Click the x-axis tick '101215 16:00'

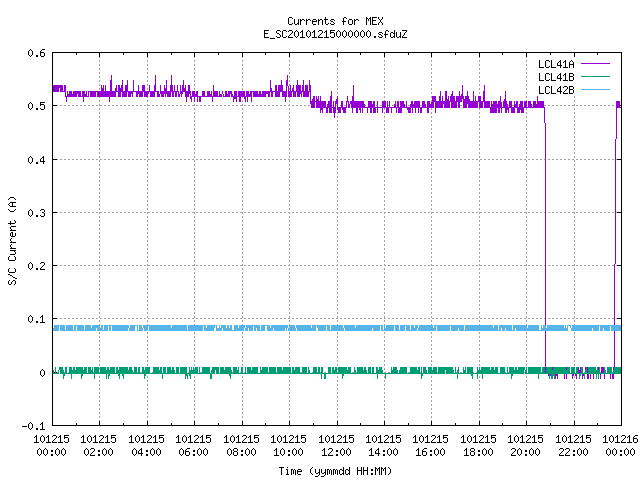tap(430, 446)
